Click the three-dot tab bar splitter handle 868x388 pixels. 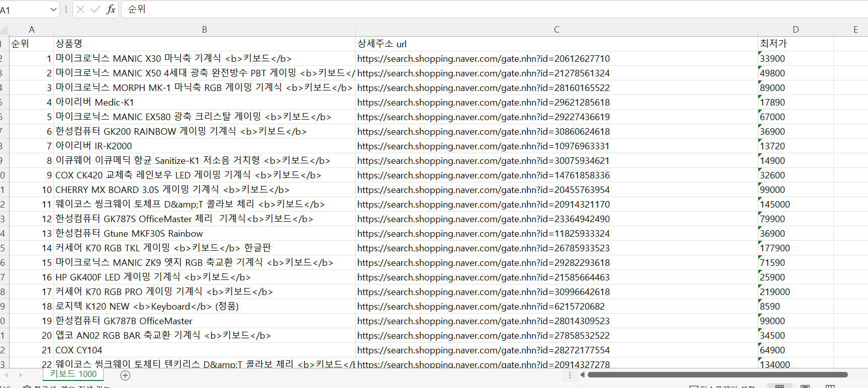click(x=570, y=375)
